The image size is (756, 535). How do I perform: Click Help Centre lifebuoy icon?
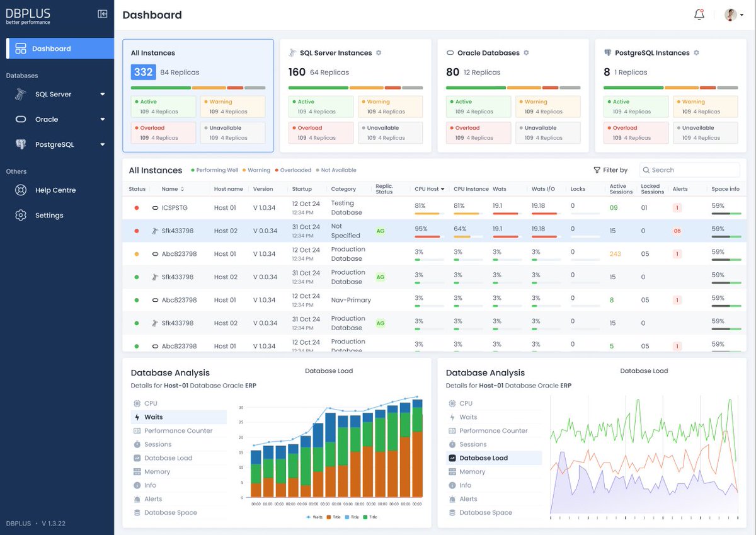pyautogui.click(x=21, y=190)
